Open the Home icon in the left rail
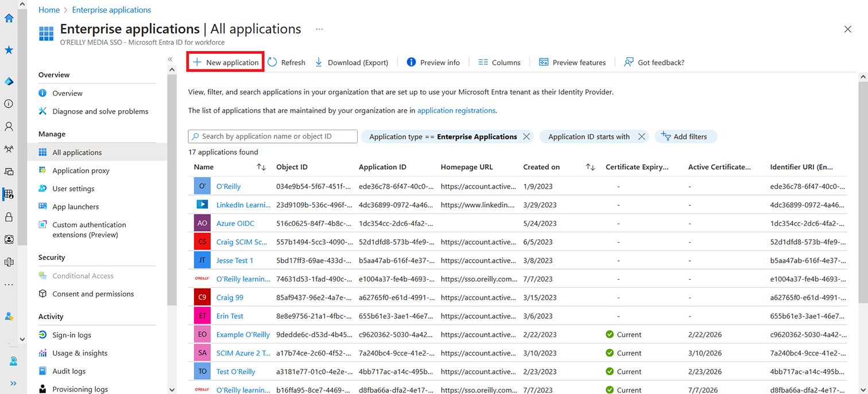The height and width of the screenshot is (394, 868). (x=9, y=18)
